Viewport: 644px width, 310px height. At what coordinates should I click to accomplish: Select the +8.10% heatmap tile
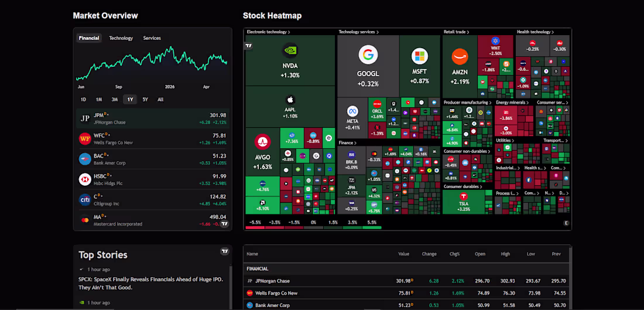click(262, 205)
